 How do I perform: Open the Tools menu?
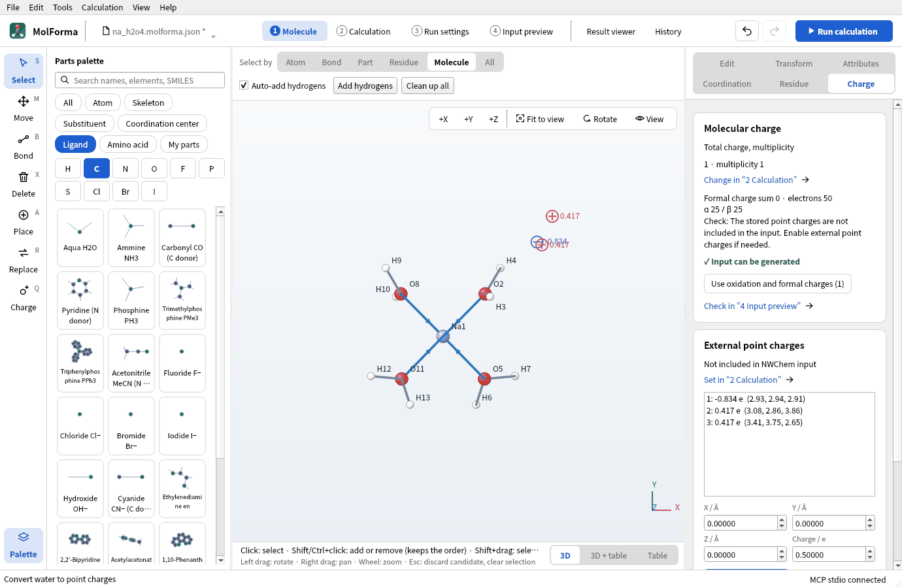(63, 7)
